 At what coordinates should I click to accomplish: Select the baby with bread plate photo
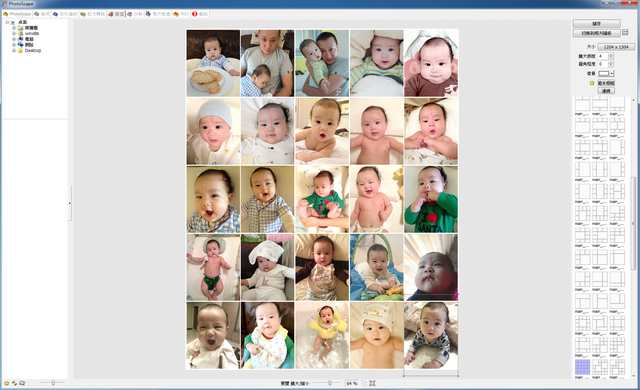[x=213, y=63]
